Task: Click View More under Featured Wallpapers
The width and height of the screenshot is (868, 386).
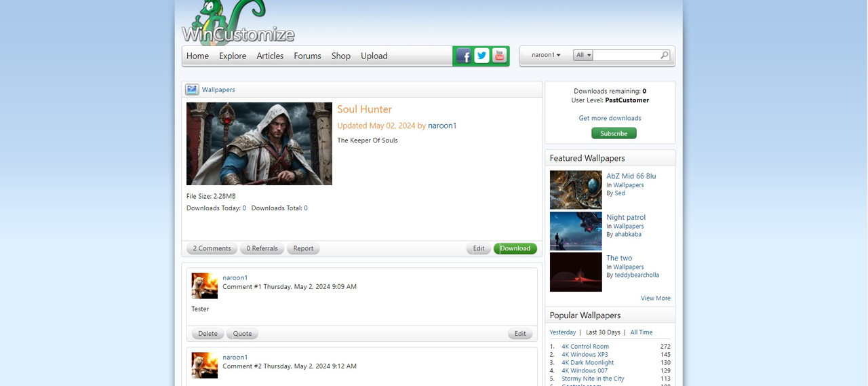Action: point(656,298)
